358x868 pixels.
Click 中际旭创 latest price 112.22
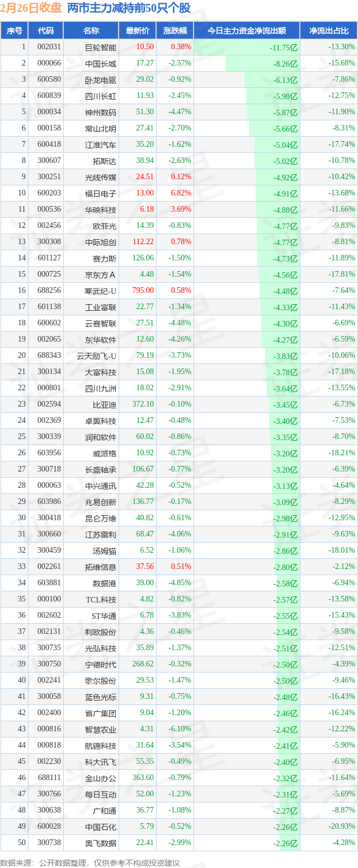point(143,242)
